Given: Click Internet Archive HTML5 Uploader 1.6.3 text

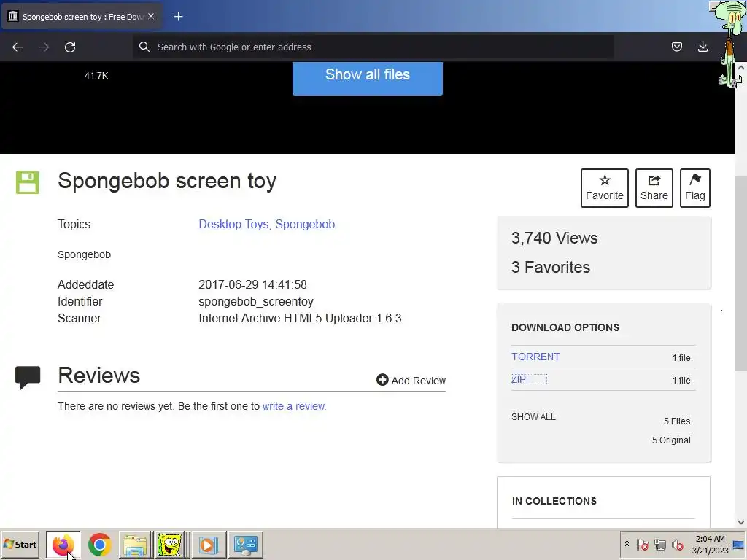Looking at the screenshot, I should 300,318.
